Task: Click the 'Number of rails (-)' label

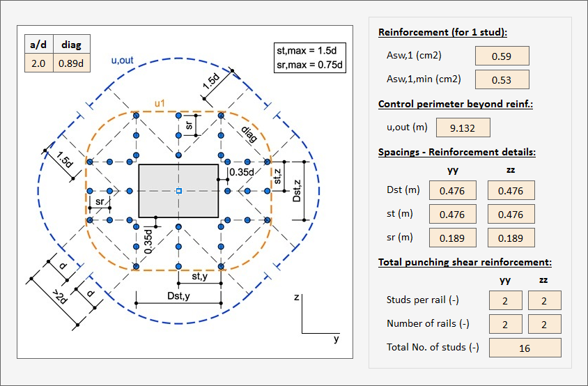Action: tap(428, 323)
